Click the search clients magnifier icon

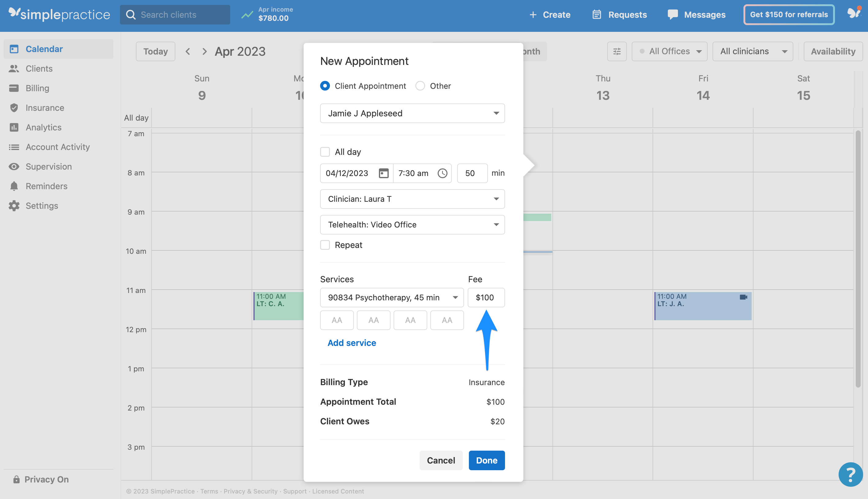click(131, 15)
